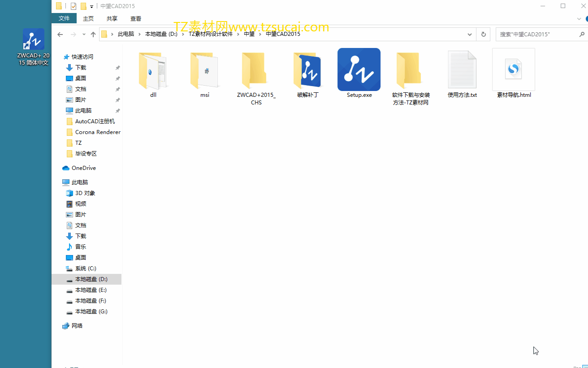
Task: Switch to the 查看 ribbon tab
Action: (136, 19)
